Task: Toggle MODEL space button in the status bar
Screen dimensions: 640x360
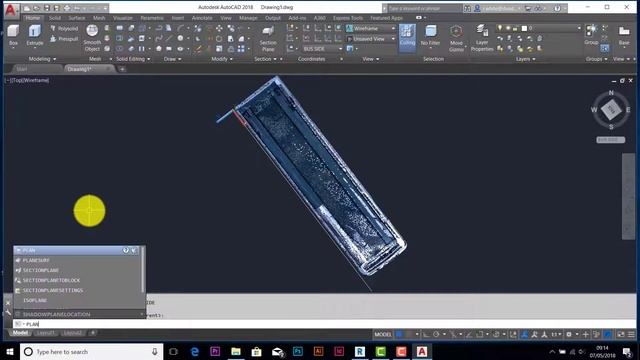Action: (x=382, y=334)
